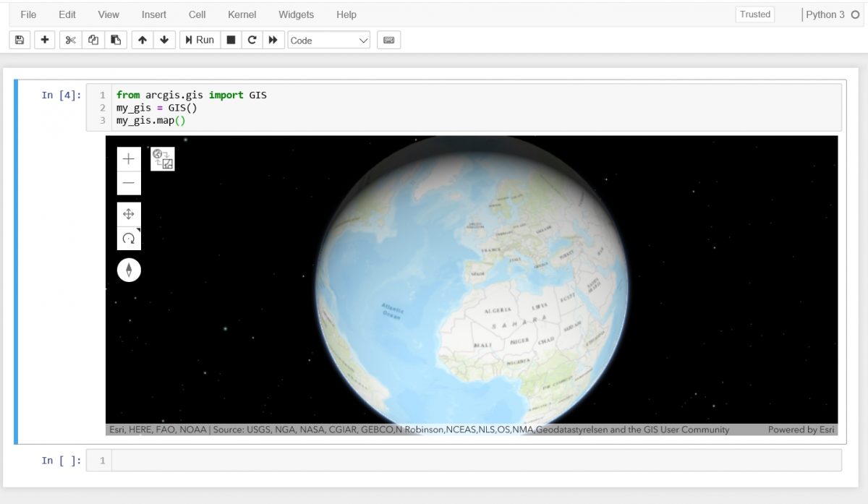Image resolution: width=868 pixels, height=504 pixels.
Task: Move selected cell up arrow
Action: pos(142,40)
